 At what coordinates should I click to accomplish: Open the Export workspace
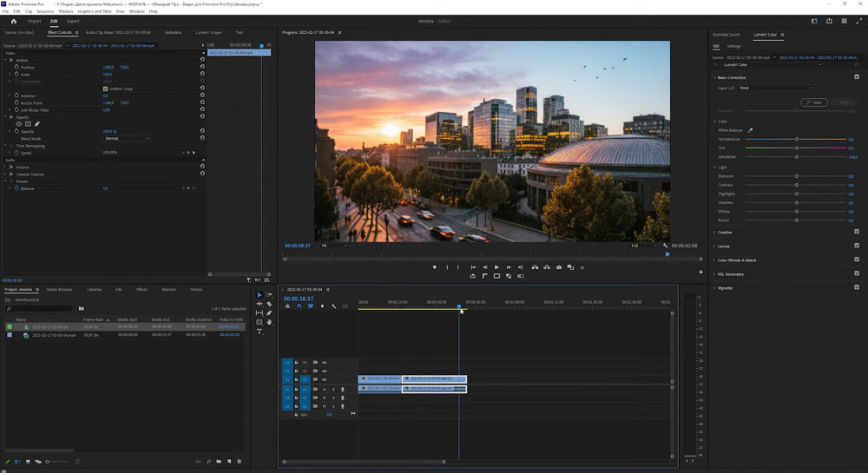pos(73,21)
